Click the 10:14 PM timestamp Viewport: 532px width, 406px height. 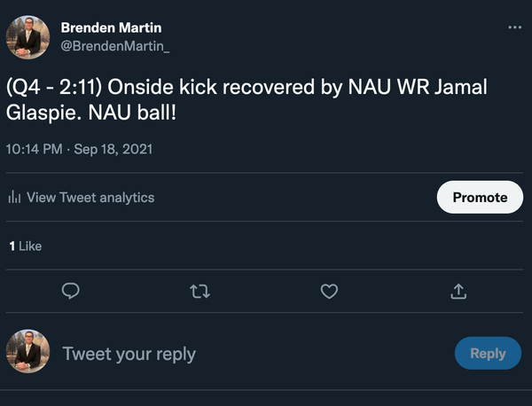point(35,149)
